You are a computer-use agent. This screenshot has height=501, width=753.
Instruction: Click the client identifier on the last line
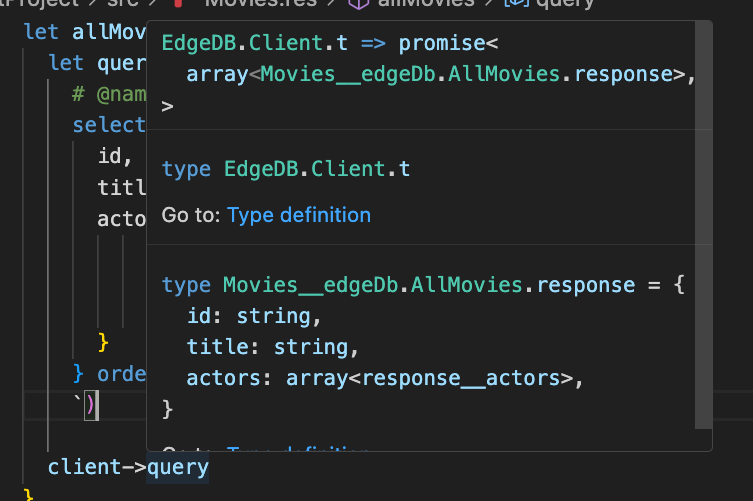click(x=85, y=467)
